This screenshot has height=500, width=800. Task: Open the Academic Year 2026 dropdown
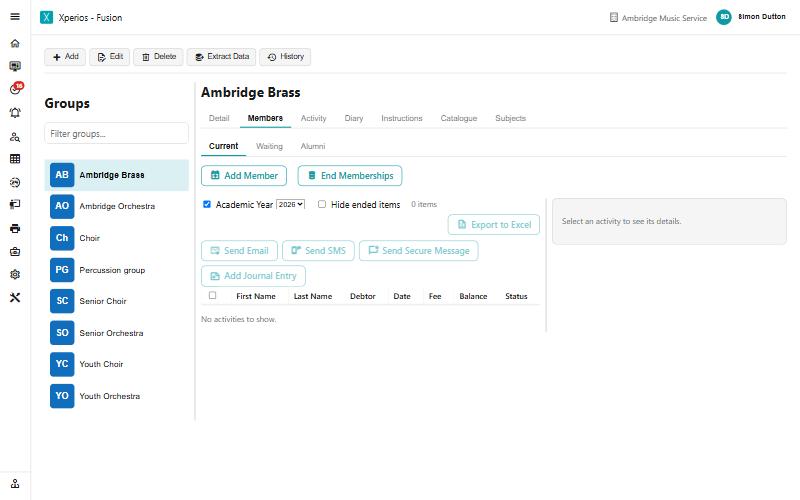(x=290, y=204)
